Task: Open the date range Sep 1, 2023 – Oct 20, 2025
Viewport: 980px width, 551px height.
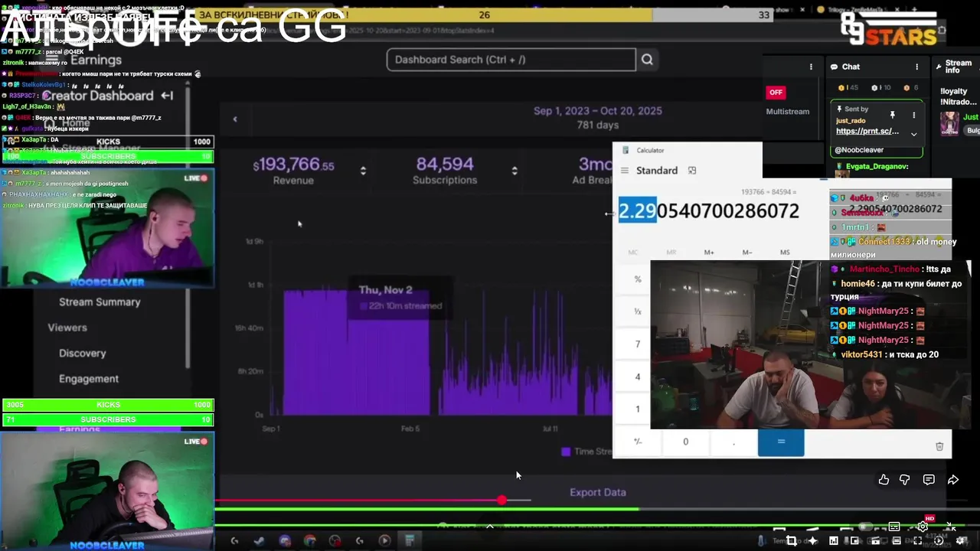Action: coord(598,111)
